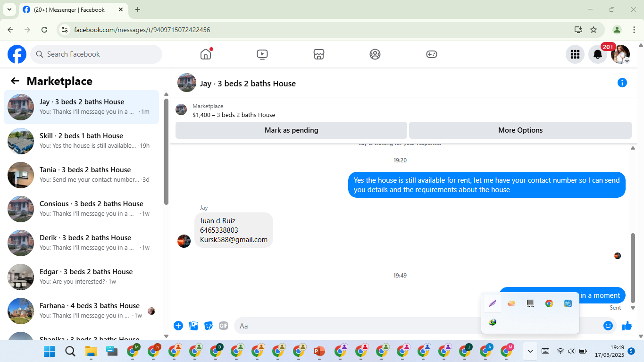Image resolution: width=644 pixels, height=362 pixels.
Task: Open the purple feather tray icon
Action: tap(493, 303)
